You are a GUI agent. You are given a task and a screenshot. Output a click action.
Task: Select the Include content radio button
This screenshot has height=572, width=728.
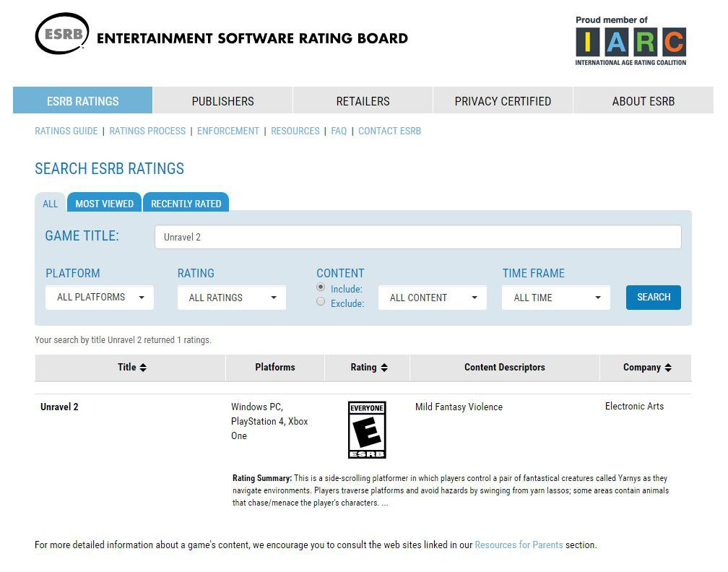pos(321,287)
